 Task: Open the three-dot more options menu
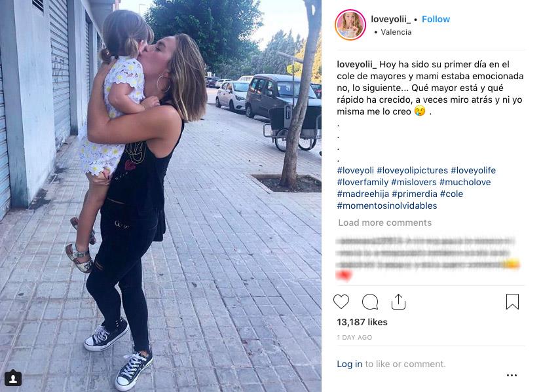512,375
